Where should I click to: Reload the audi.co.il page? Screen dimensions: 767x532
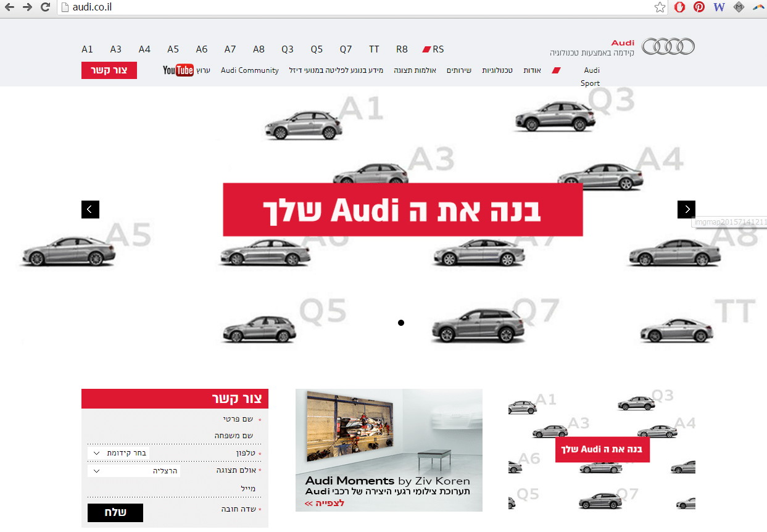(x=45, y=7)
